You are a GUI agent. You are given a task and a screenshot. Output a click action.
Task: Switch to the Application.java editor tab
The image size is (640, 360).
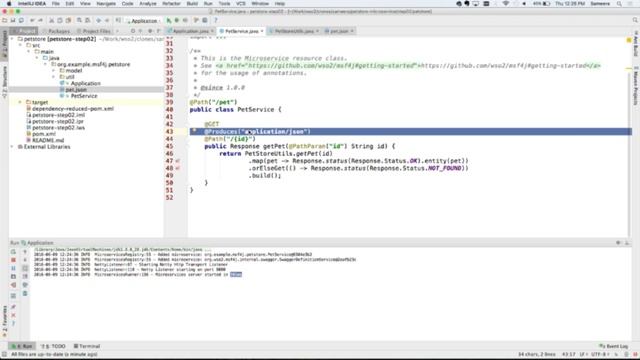pyautogui.click(x=191, y=31)
